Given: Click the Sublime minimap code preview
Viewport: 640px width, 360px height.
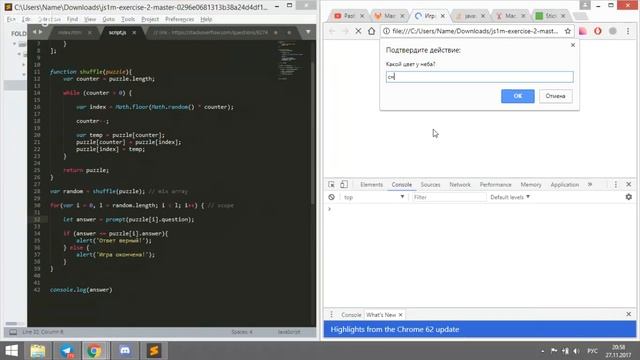Looking at the screenshot, I should 291,60.
